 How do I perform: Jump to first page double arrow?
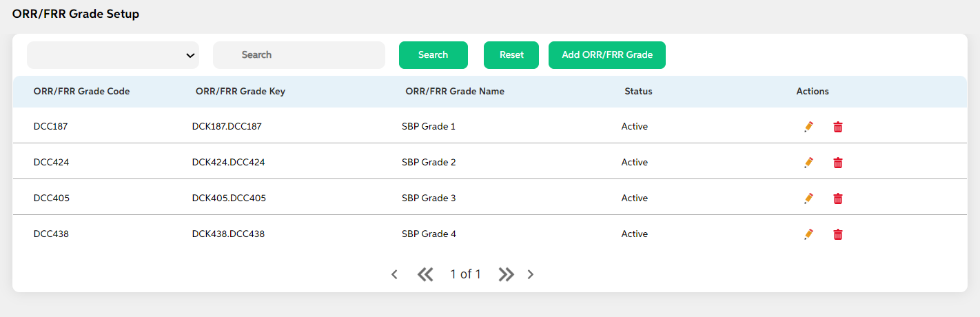[425, 274]
